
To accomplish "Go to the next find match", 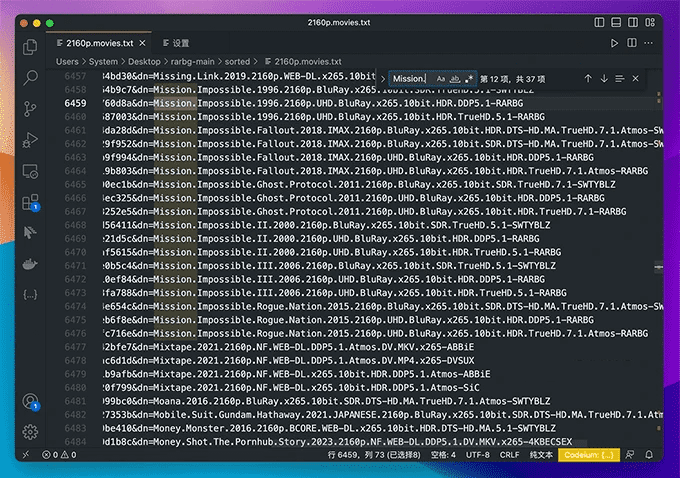I will point(604,78).
